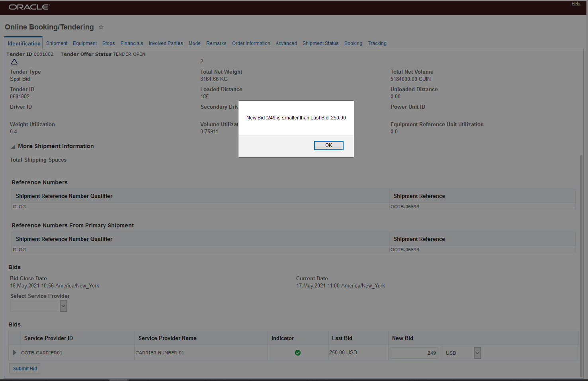Go to the Booking tab
The width and height of the screenshot is (588, 381).
[x=353, y=43]
